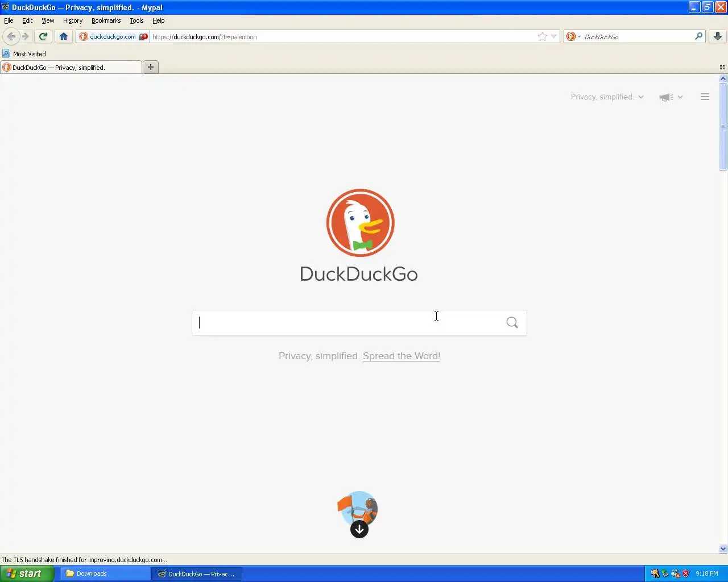Click the network error tray icon
The image size is (728, 582).
pos(675,573)
